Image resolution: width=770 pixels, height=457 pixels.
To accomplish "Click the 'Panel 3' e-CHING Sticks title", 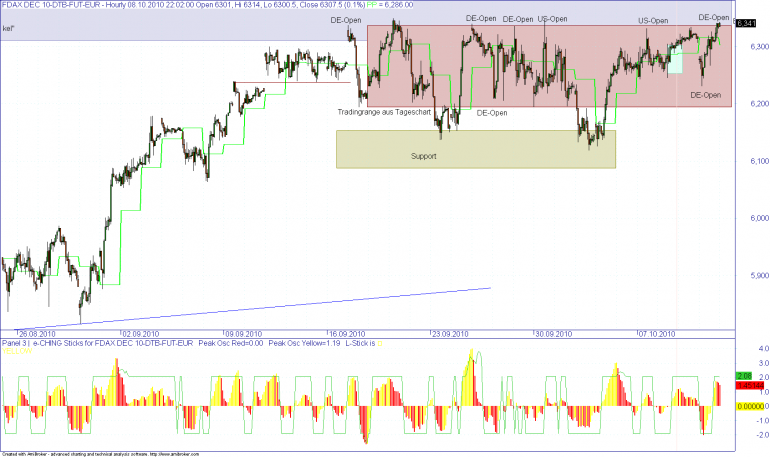I will coord(98,343).
